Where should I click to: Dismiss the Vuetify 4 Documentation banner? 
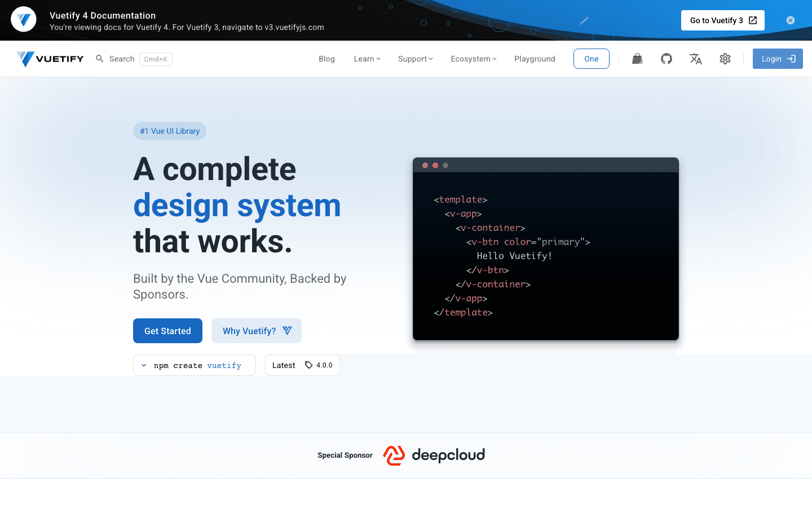pos(791,20)
